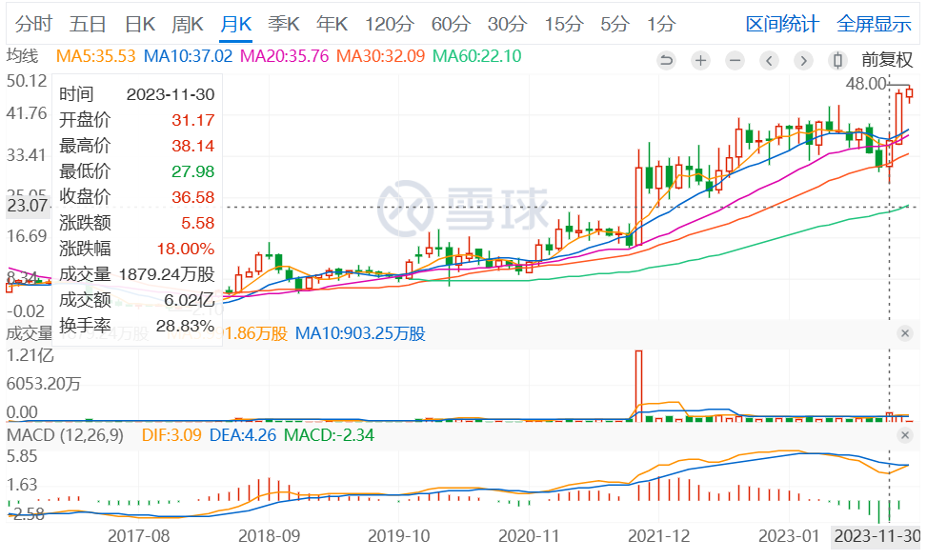Click the 48.00 high price label

(866, 84)
